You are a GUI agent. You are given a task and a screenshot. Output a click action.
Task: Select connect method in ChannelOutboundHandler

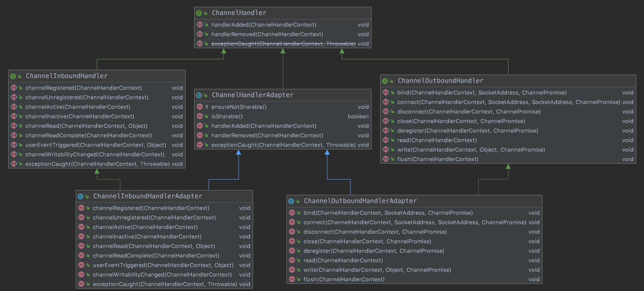[508, 102]
